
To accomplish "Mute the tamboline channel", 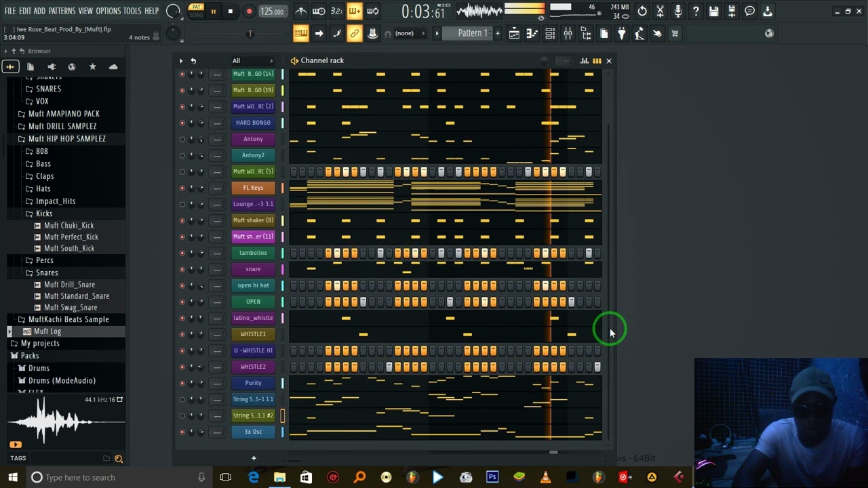I will (182, 253).
